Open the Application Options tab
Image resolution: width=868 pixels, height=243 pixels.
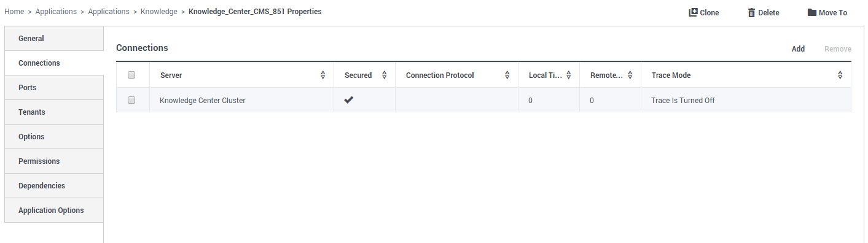(x=54, y=210)
